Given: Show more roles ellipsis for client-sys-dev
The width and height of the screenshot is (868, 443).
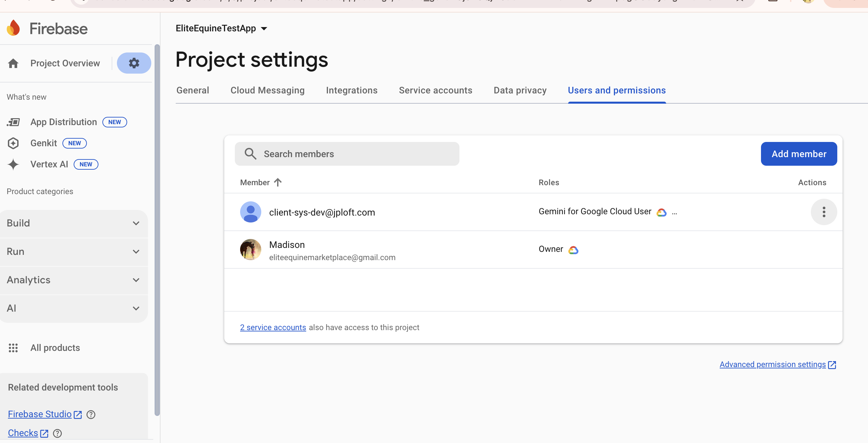Looking at the screenshot, I should click(x=674, y=212).
